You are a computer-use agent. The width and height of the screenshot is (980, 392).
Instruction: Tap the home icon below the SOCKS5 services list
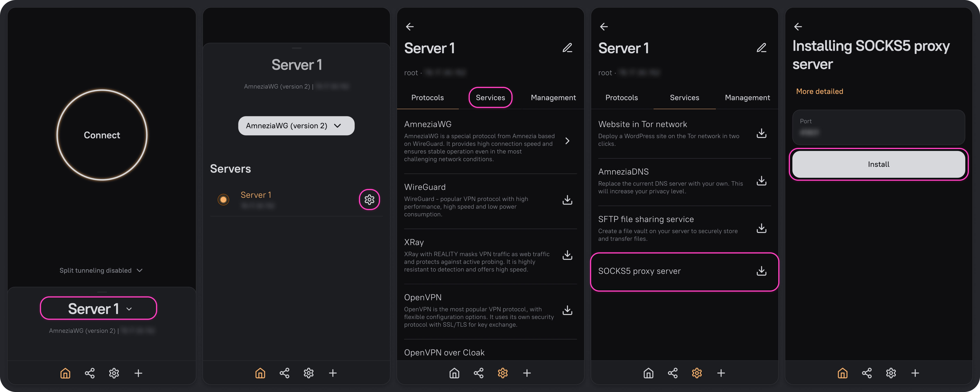(x=648, y=373)
